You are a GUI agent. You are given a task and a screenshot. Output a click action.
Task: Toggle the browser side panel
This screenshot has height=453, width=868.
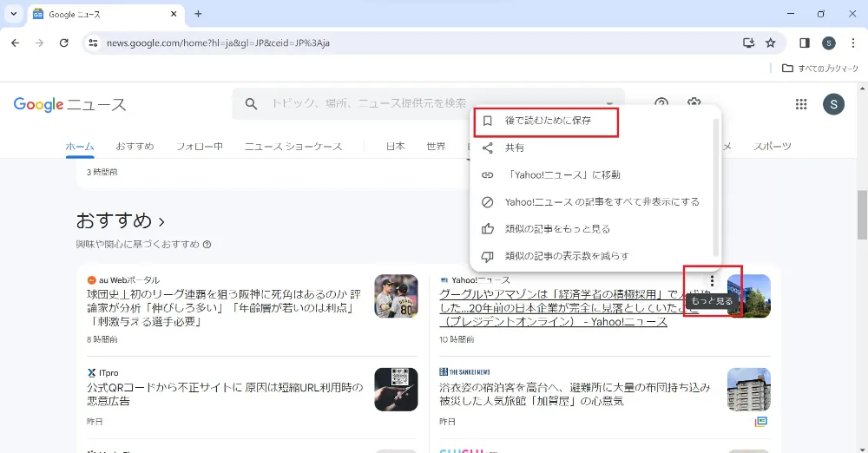[805, 43]
